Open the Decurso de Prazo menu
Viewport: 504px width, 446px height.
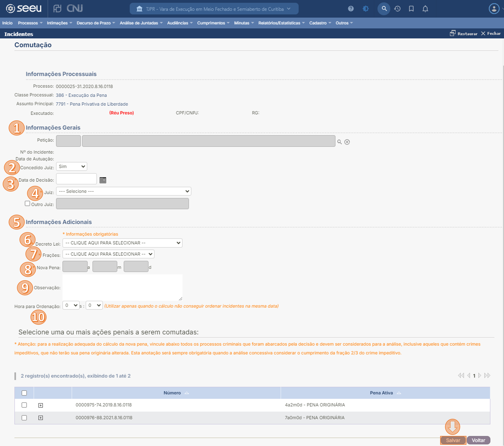coord(96,23)
